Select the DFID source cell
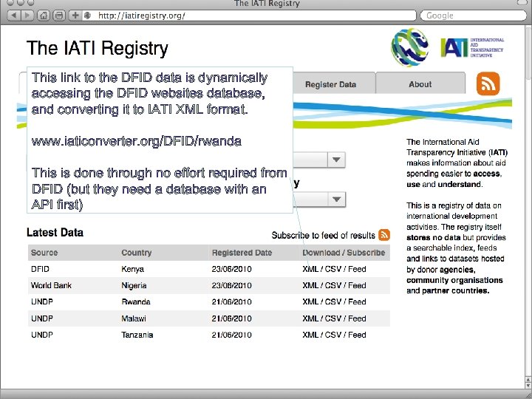The height and width of the screenshot is (399, 532). (x=40, y=269)
